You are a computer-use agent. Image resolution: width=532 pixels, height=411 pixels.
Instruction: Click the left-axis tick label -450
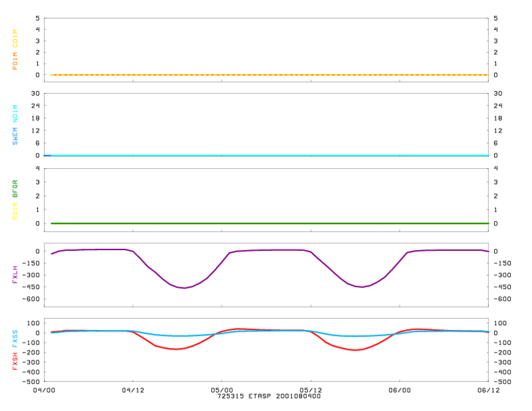pyautogui.click(x=31, y=287)
